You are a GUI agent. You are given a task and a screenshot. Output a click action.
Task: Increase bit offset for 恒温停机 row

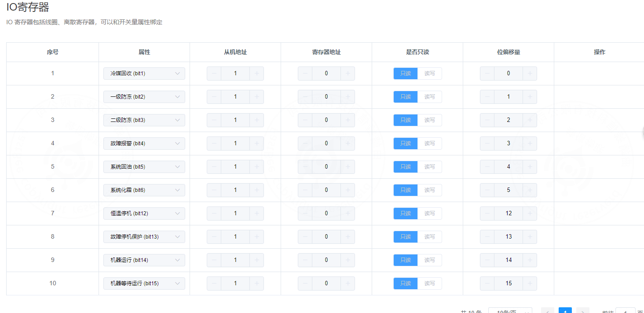pos(530,214)
